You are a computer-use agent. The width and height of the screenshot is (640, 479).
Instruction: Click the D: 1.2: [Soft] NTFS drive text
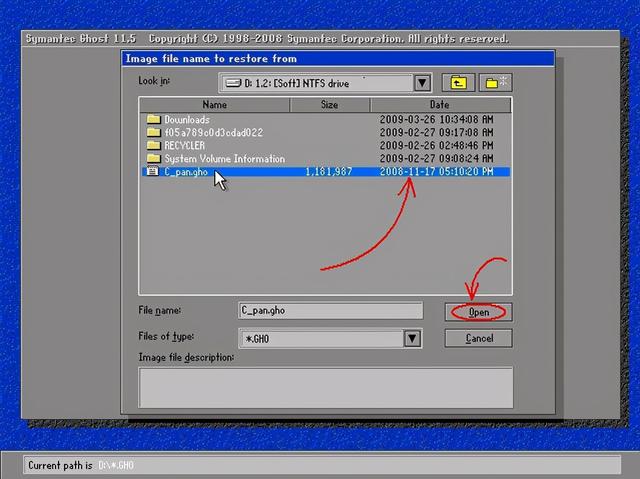297,84
